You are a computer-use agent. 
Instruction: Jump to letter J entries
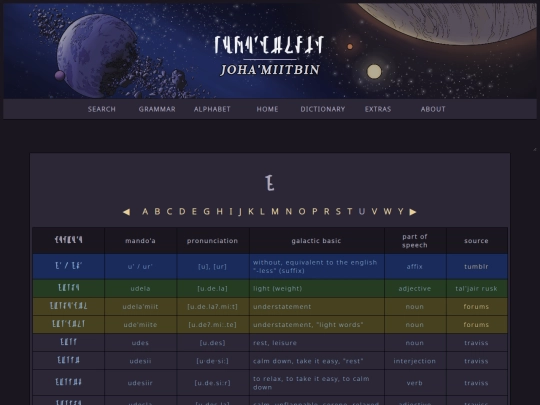pyautogui.click(x=240, y=211)
